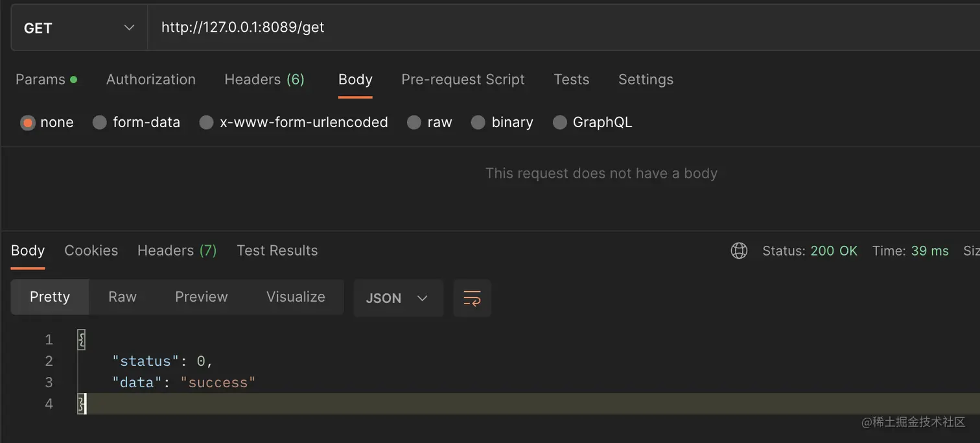Open the Visualize response view
This screenshot has width=980, height=443.
296,296
